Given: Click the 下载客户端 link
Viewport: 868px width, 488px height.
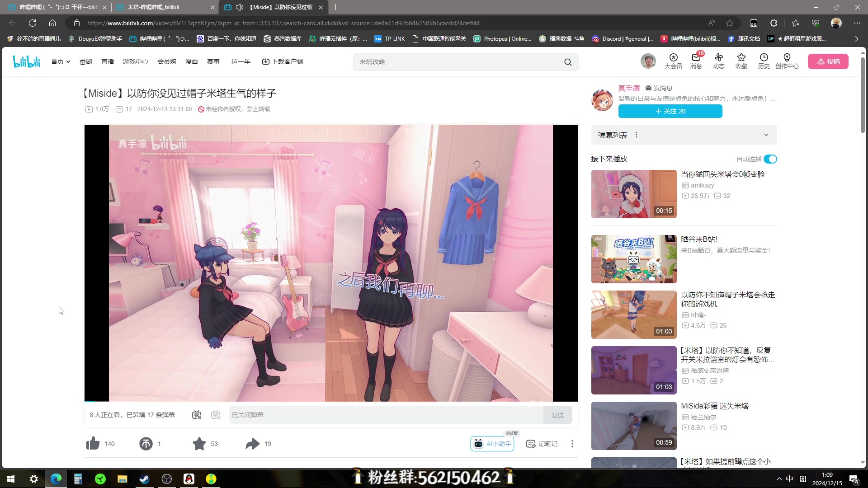Looking at the screenshot, I should click(x=283, y=61).
